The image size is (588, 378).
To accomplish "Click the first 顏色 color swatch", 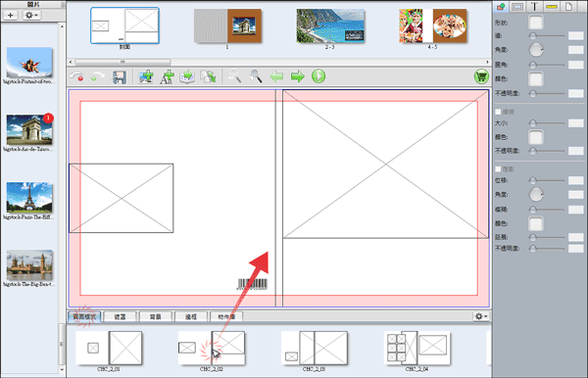I will click(x=535, y=79).
